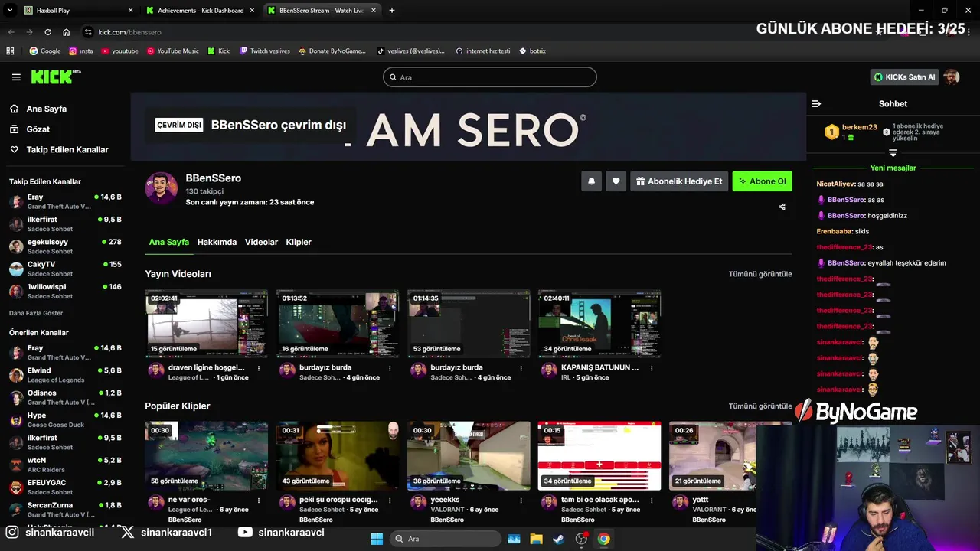Go back with browser back arrow
The width and height of the screenshot is (980, 551).
pos(11,32)
